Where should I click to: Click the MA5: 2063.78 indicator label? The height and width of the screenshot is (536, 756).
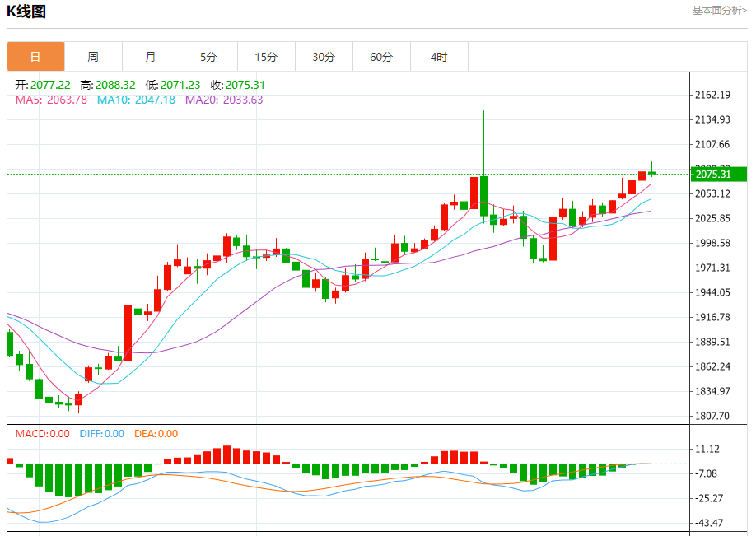51,100
